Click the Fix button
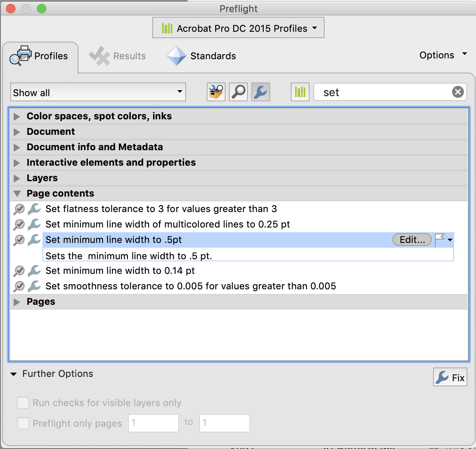 pyautogui.click(x=450, y=377)
